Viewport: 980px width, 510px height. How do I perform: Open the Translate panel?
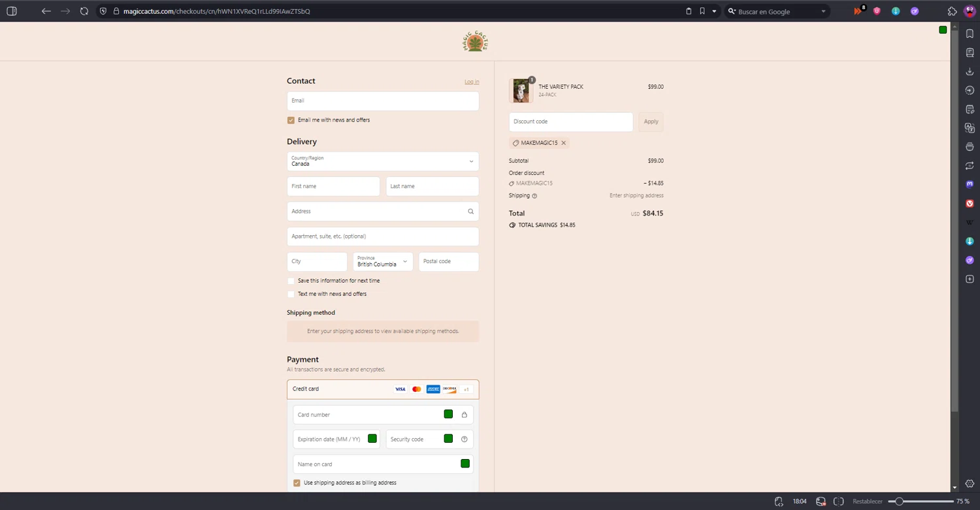pyautogui.click(x=970, y=128)
